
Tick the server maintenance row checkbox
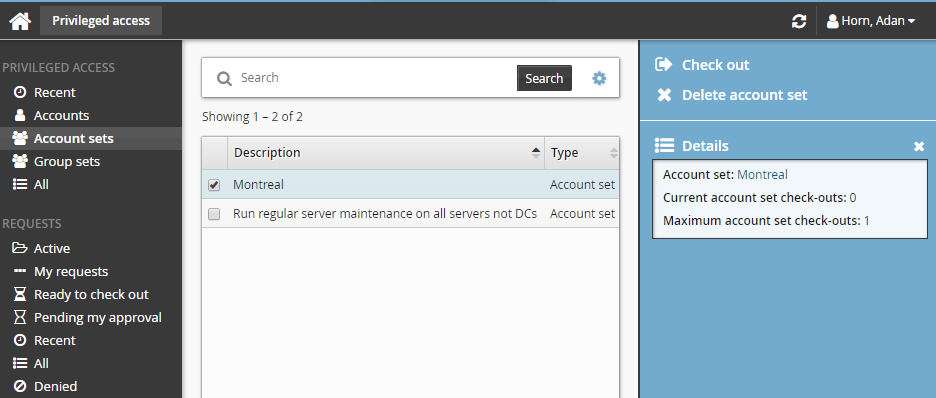click(214, 214)
